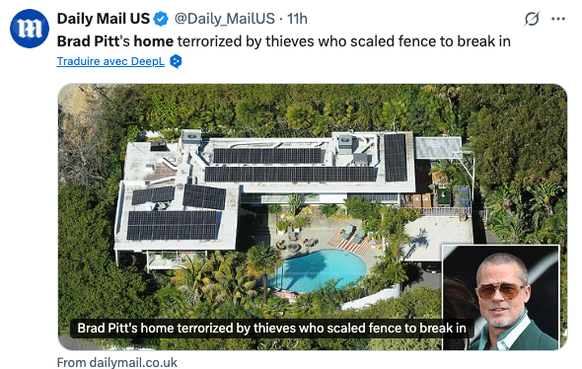Click bold word 'home' in tweet text
Screen dimensions: 582x369
(153, 41)
